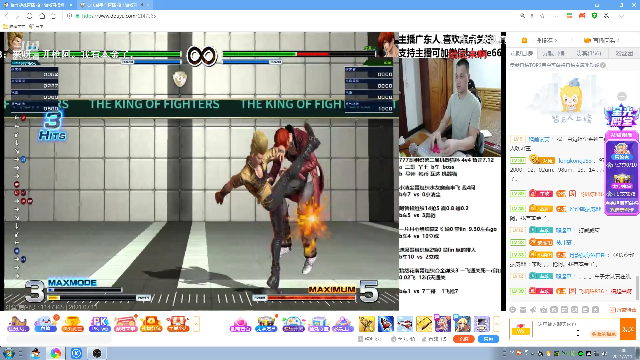Click the browser forward arrow
Viewport: 640px width, 360px height.
pos(17,16)
